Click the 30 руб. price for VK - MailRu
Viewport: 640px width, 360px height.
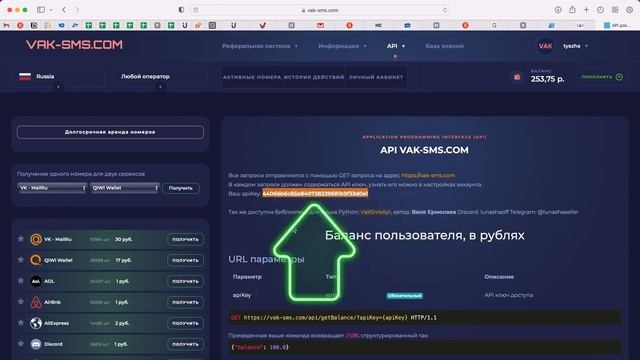(x=123, y=239)
